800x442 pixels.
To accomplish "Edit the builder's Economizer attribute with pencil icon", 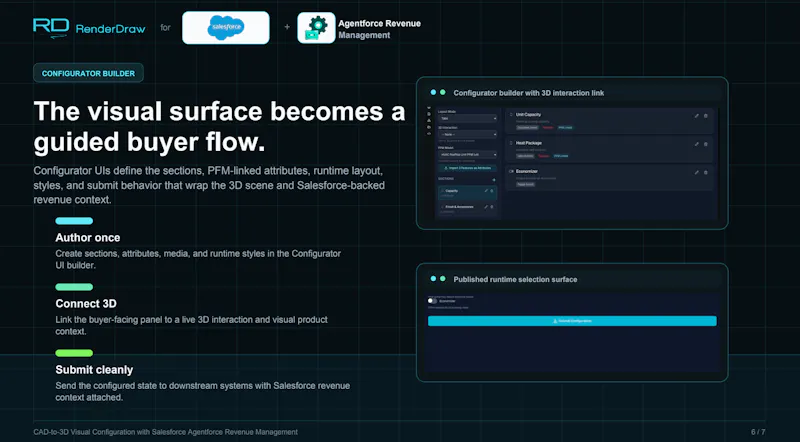I will (x=696, y=173).
